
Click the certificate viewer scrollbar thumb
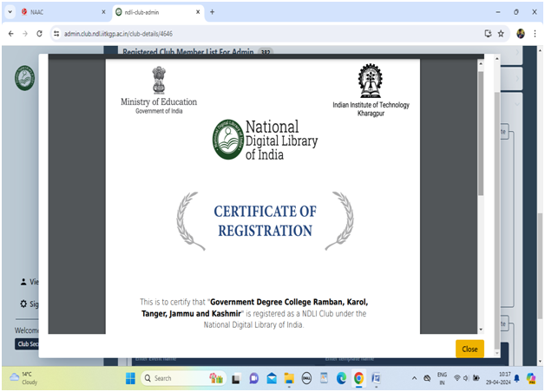[481, 133]
